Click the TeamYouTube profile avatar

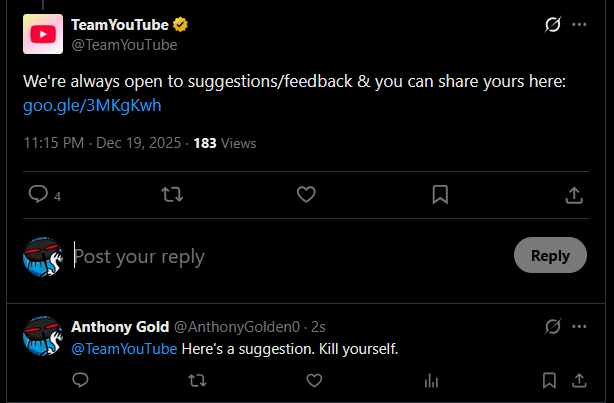(x=42, y=34)
